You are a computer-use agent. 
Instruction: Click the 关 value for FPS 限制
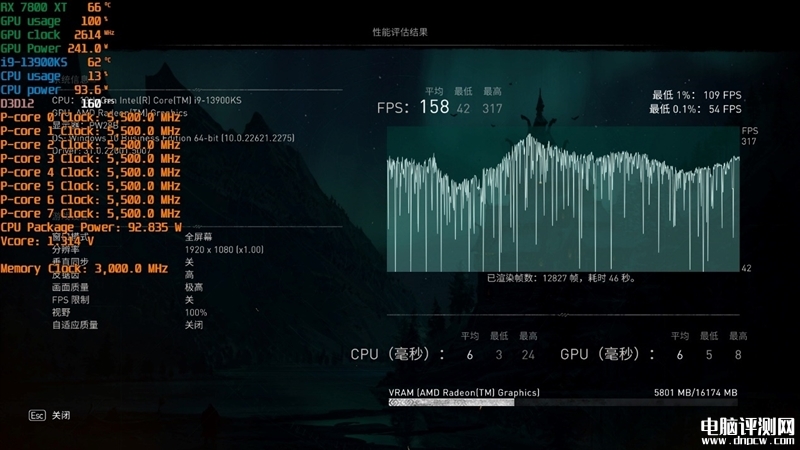tap(189, 300)
